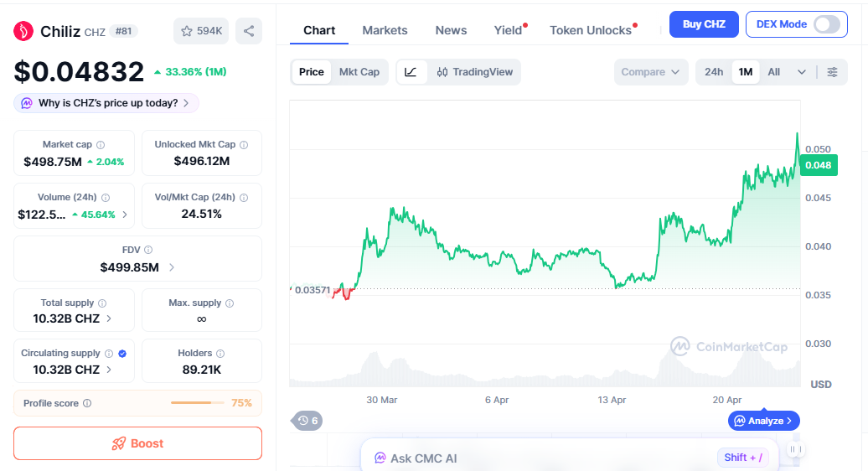Click the history events badge showing 6
This screenshot has height=471, width=868.
307,421
